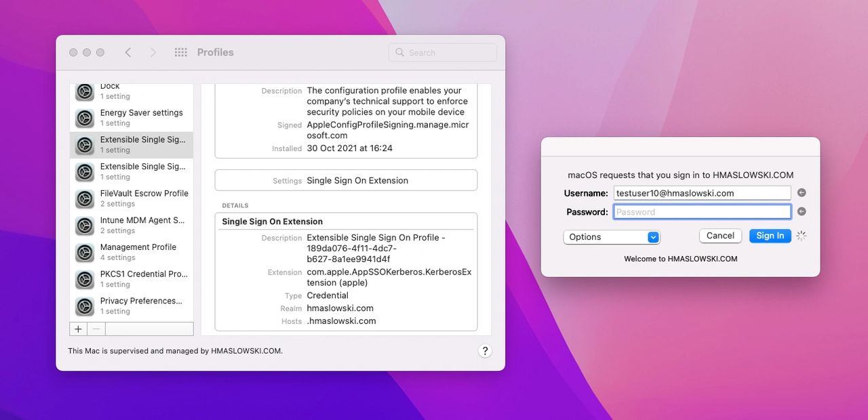
Task: Select the PKCS1 Credential profile
Action: pos(132,279)
